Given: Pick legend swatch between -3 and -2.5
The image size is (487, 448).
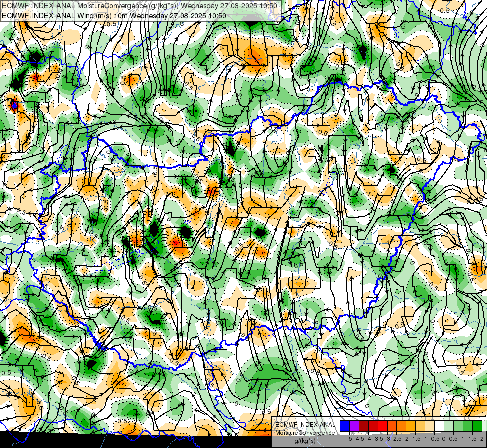Looking at the screenshot, I should point(392,426).
